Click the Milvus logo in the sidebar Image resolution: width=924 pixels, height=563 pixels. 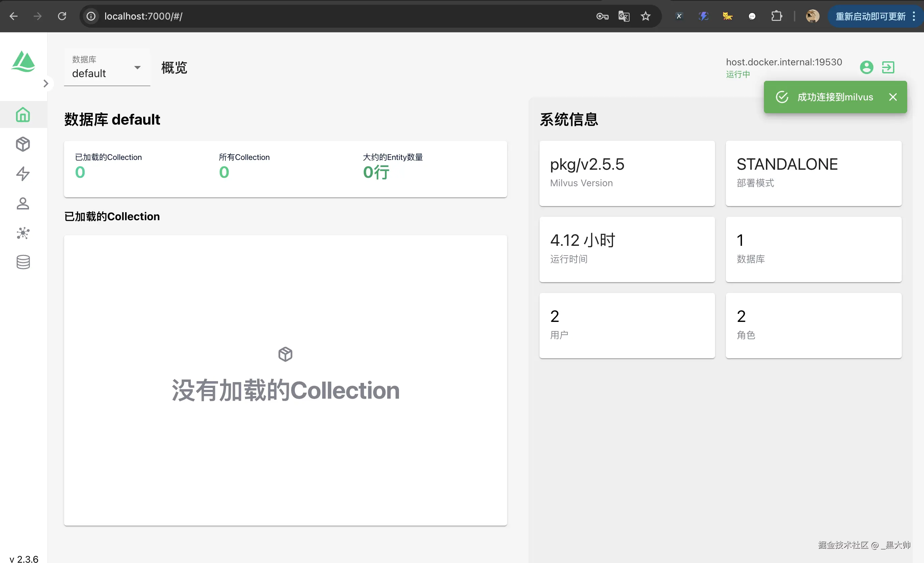click(x=23, y=62)
